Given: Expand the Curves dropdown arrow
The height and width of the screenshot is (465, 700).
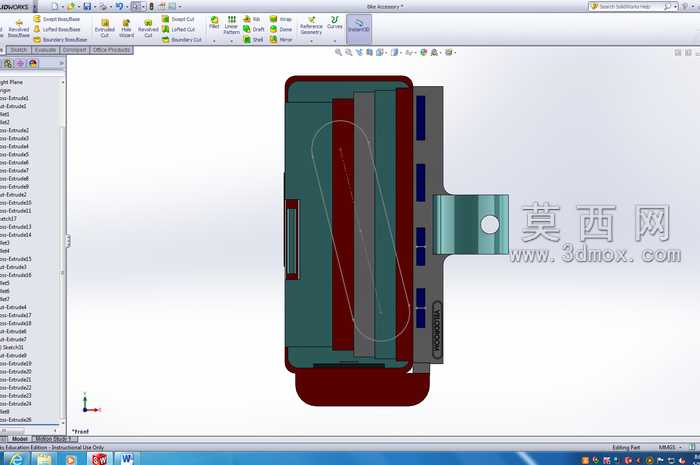Looking at the screenshot, I should coord(334,41).
